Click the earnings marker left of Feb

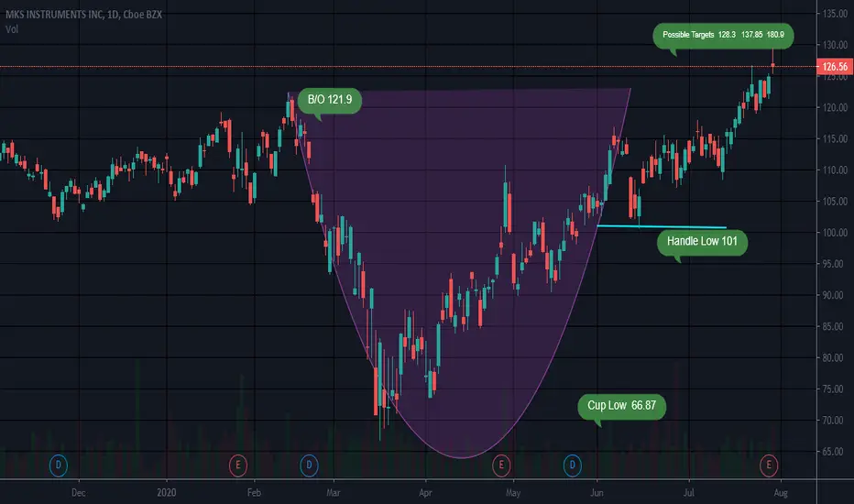click(x=238, y=466)
